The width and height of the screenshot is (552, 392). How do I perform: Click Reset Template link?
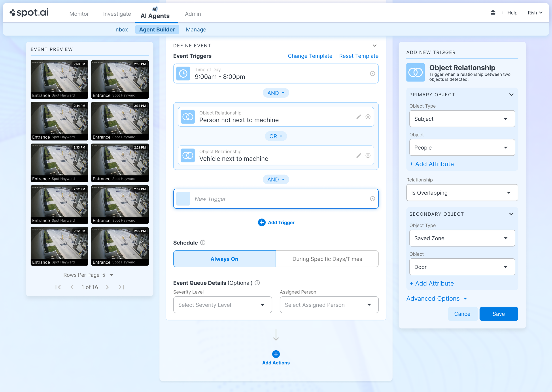coord(359,56)
